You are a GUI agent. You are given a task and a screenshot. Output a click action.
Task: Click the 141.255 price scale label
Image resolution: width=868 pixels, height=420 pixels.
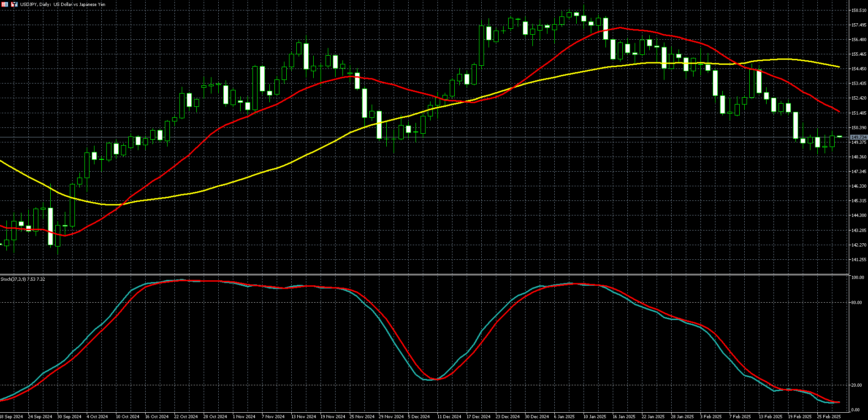[859, 260]
